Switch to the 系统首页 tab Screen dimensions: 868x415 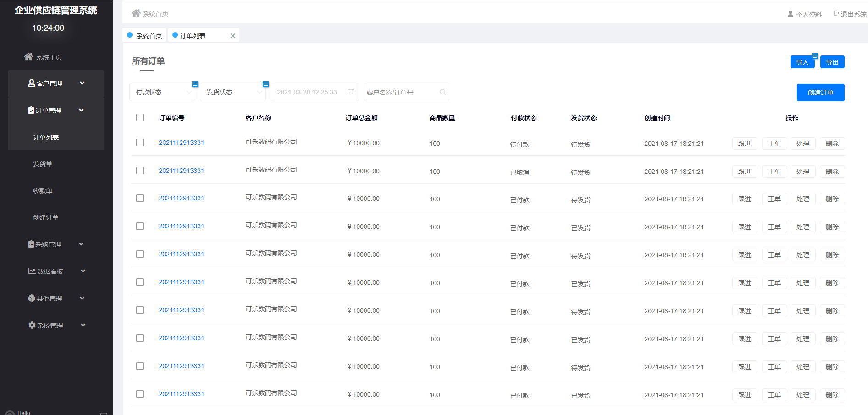[144, 35]
